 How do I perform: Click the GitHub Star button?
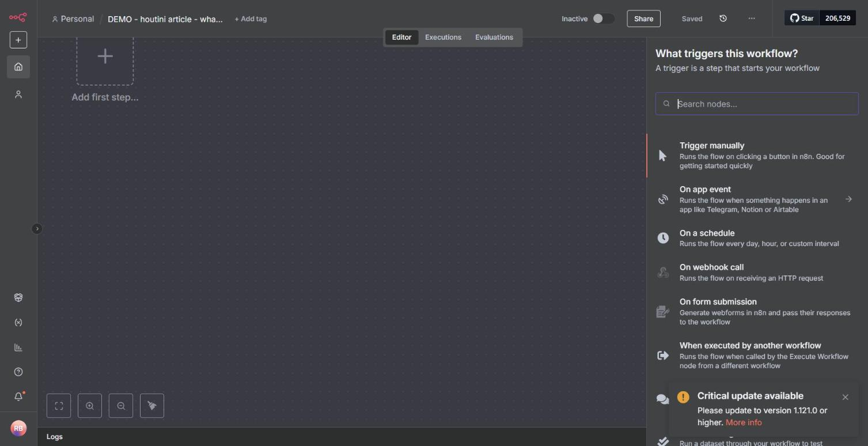coord(802,18)
